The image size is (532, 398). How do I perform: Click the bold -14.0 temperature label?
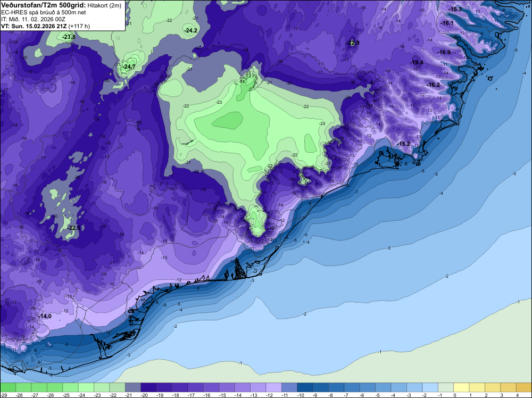click(x=45, y=316)
